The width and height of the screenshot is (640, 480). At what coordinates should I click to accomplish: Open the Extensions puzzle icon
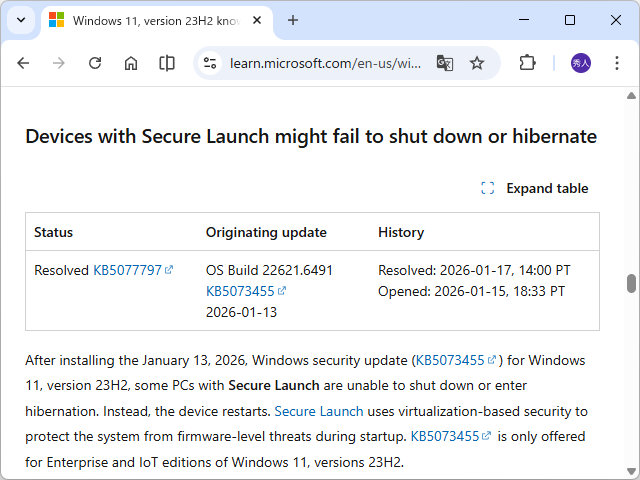click(x=527, y=63)
